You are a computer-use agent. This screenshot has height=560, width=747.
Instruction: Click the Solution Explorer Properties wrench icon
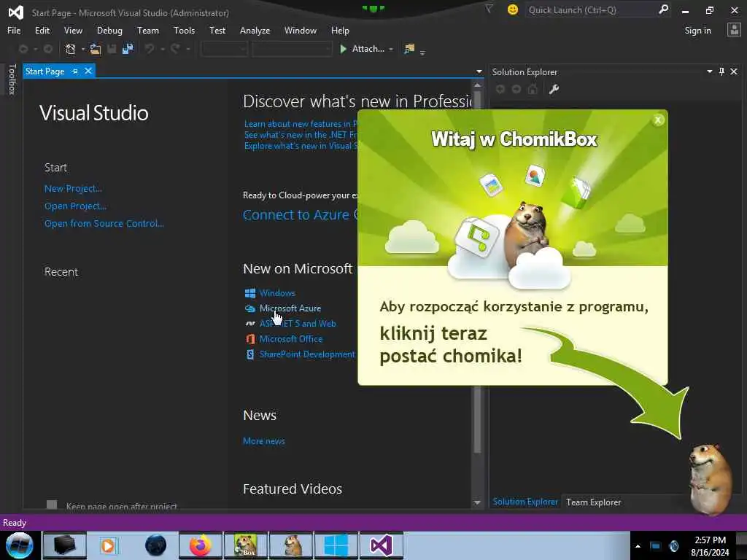[554, 89]
